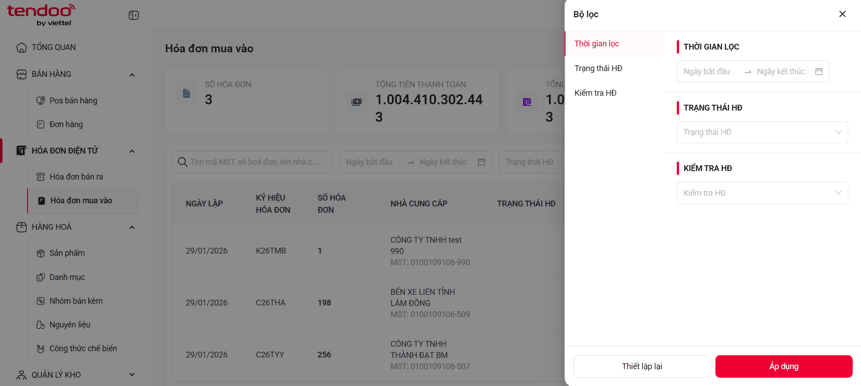Click the Sản phẩm cube icon
This screenshot has height=386, width=861.
click(40, 253)
